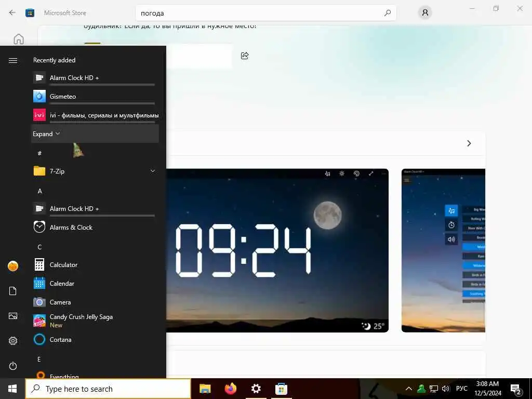Click the taskbar Type here to search box
The width and height of the screenshot is (532, 399).
[x=108, y=389]
